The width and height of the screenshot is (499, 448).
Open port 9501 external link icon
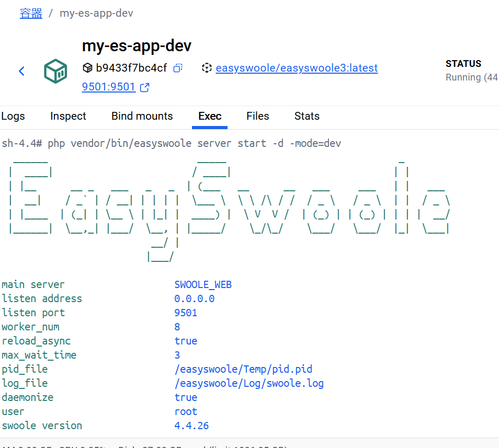click(144, 87)
